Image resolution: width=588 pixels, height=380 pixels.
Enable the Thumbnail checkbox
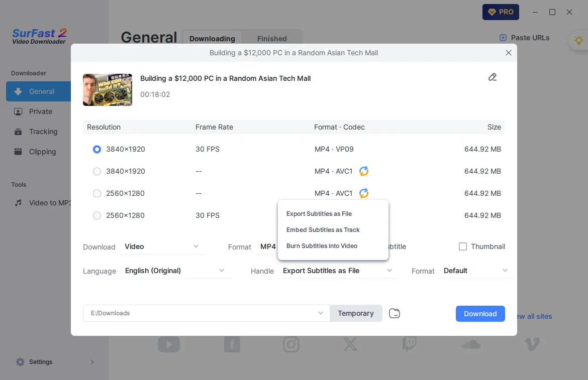pos(463,246)
